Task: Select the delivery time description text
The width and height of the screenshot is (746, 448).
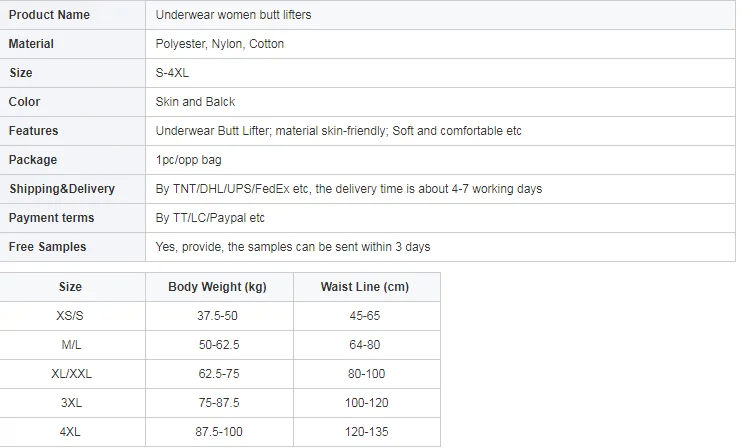Action: click(x=349, y=189)
